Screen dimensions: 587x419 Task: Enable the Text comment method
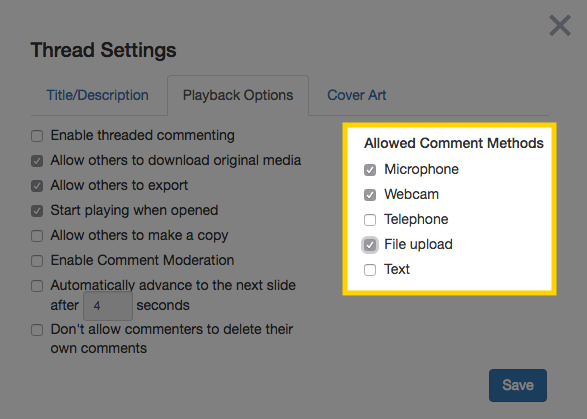coord(370,270)
